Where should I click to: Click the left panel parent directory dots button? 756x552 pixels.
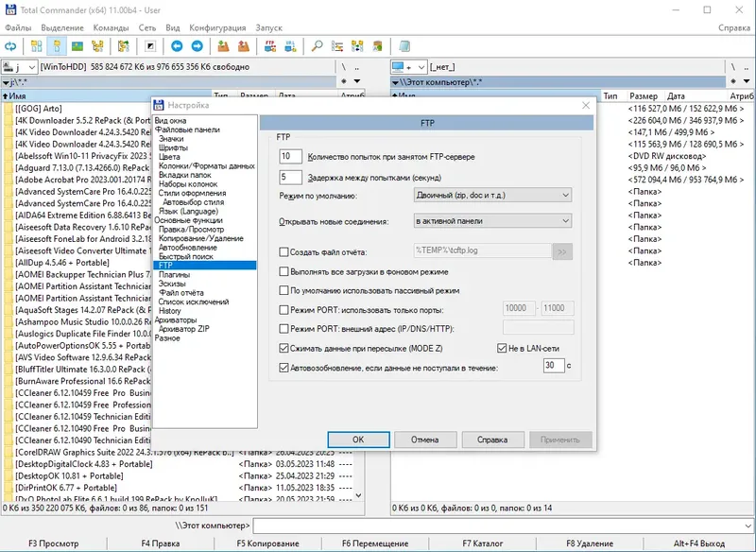357,67
